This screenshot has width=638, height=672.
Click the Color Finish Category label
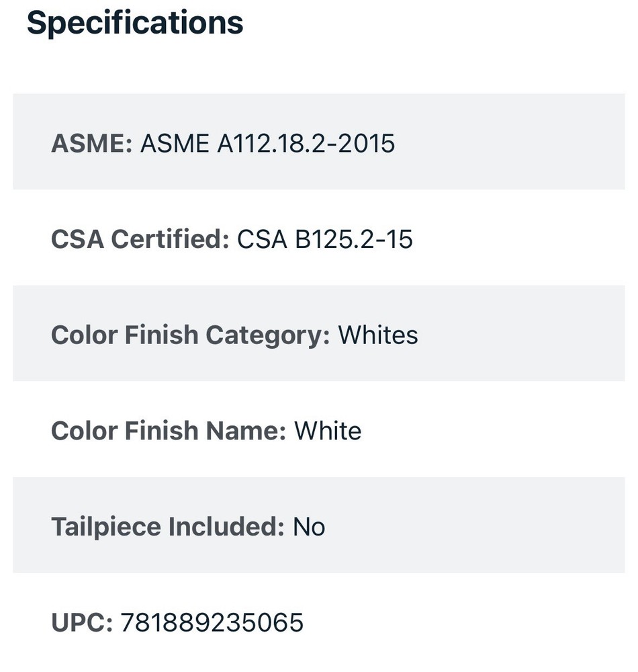(x=190, y=335)
